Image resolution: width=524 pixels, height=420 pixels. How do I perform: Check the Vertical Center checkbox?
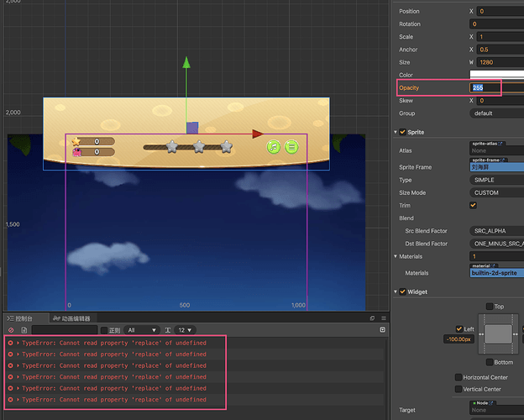click(x=458, y=389)
